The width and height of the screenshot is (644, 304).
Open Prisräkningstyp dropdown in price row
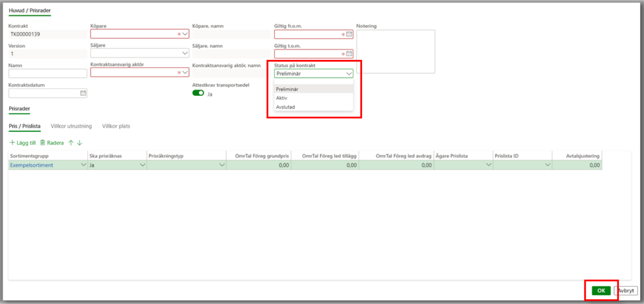point(222,166)
